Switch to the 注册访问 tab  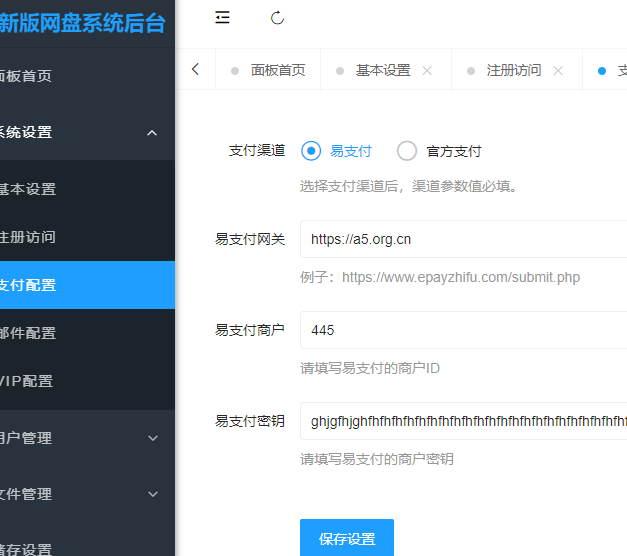point(514,70)
